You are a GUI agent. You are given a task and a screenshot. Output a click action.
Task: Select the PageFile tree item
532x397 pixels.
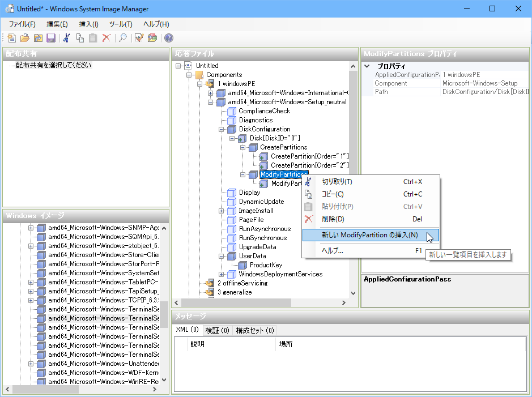point(251,220)
